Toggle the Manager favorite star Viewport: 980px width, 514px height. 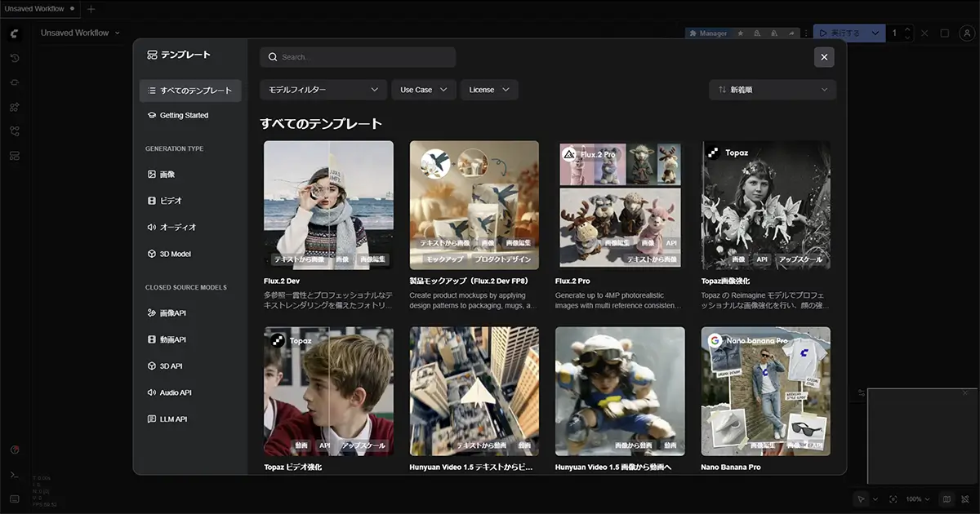741,33
